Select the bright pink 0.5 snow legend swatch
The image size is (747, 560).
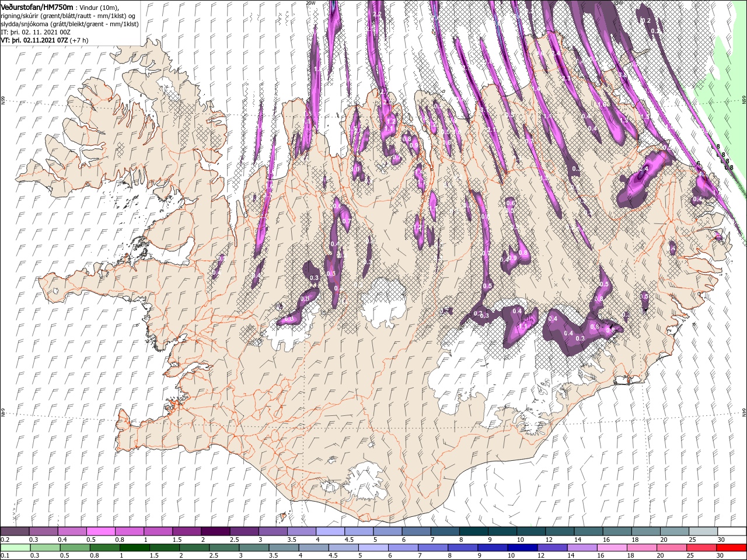click(x=100, y=531)
